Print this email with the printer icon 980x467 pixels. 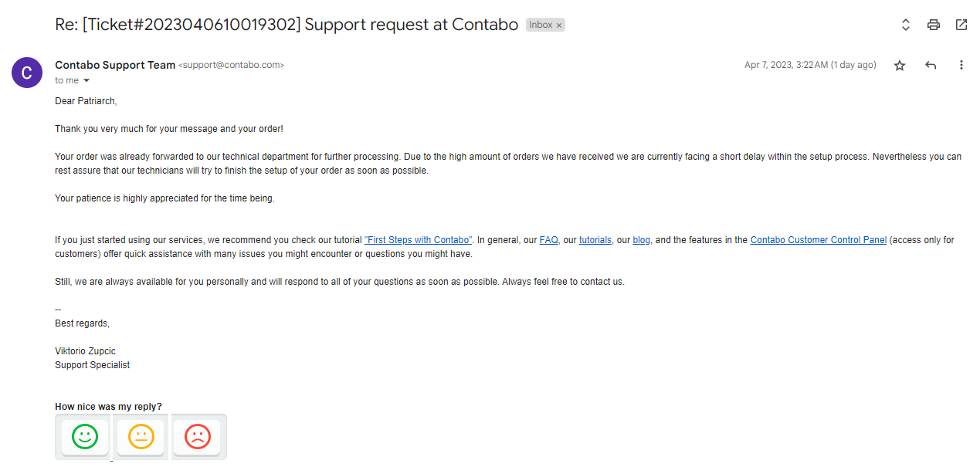click(x=934, y=25)
